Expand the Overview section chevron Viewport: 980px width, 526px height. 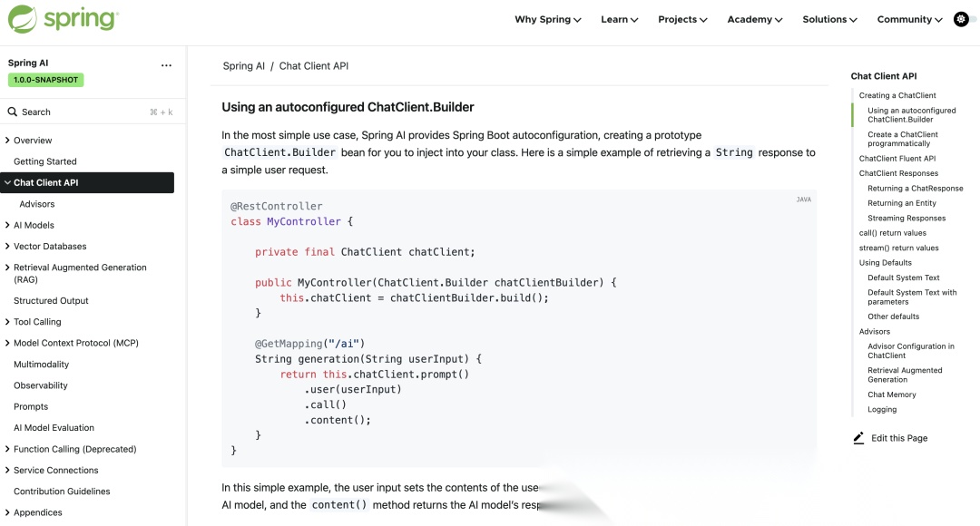tap(7, 140)
